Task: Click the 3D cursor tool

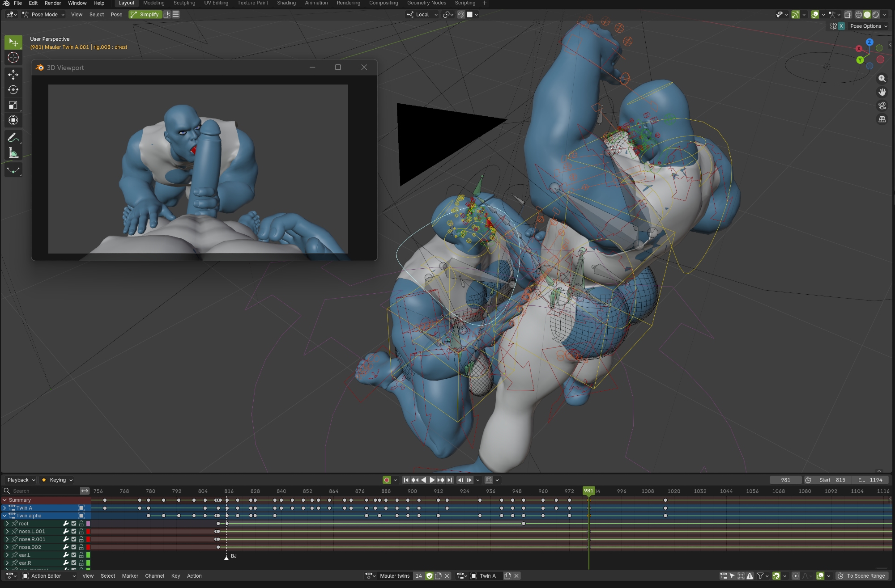Action: 13,58
